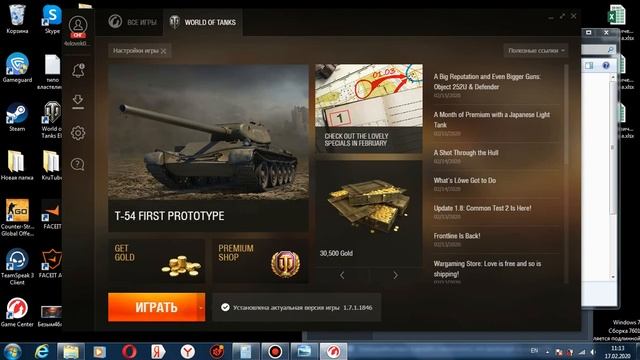
Task: Open Yandex Browser Y icon in taskbar
Action: 187,351
